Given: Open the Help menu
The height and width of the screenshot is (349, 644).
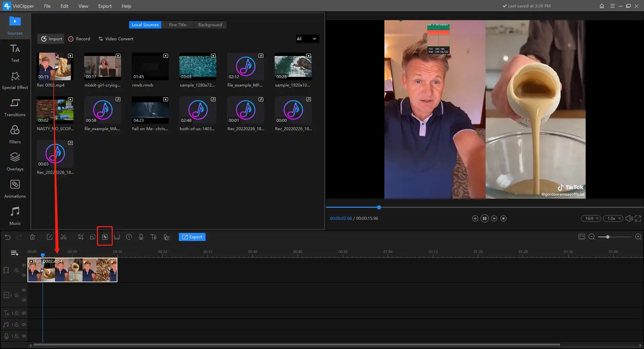Looking at the screenshot, I should pyautogui.click(x=126, y=6).
